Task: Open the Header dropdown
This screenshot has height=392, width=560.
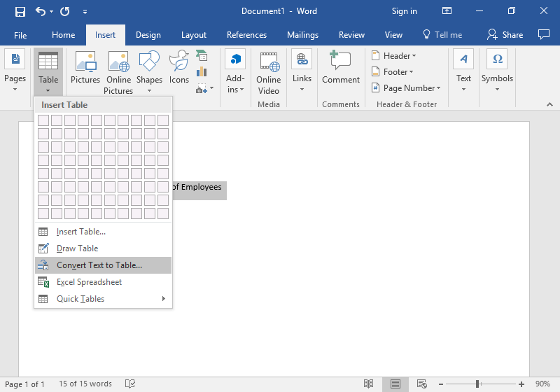Action: [x=394, y=56]
